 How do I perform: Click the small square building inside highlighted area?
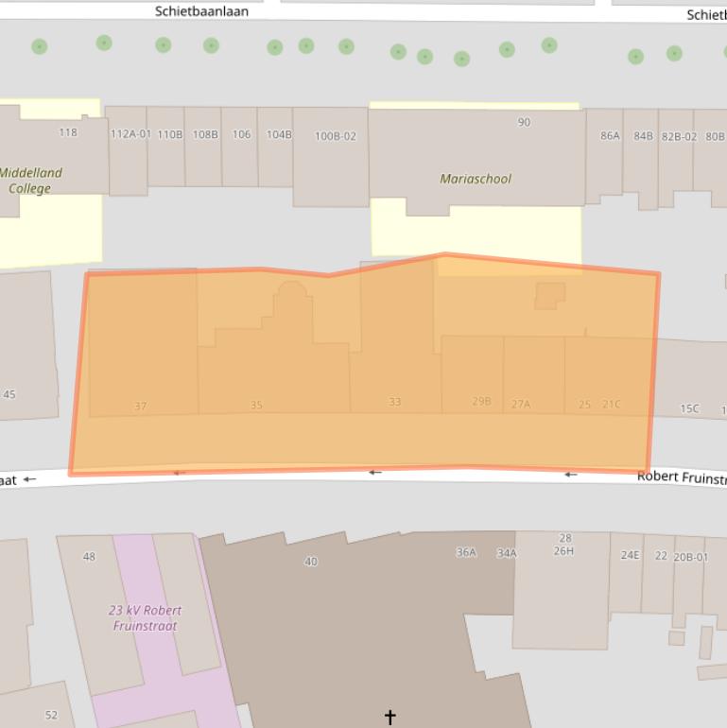click(x=549, y=296)
